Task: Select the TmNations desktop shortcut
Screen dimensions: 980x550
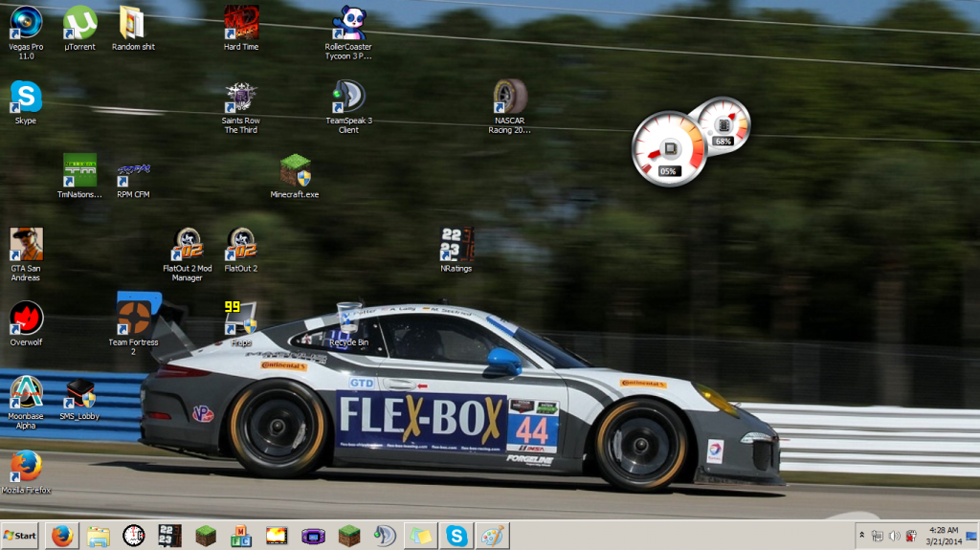Action: tap(79, 176)
